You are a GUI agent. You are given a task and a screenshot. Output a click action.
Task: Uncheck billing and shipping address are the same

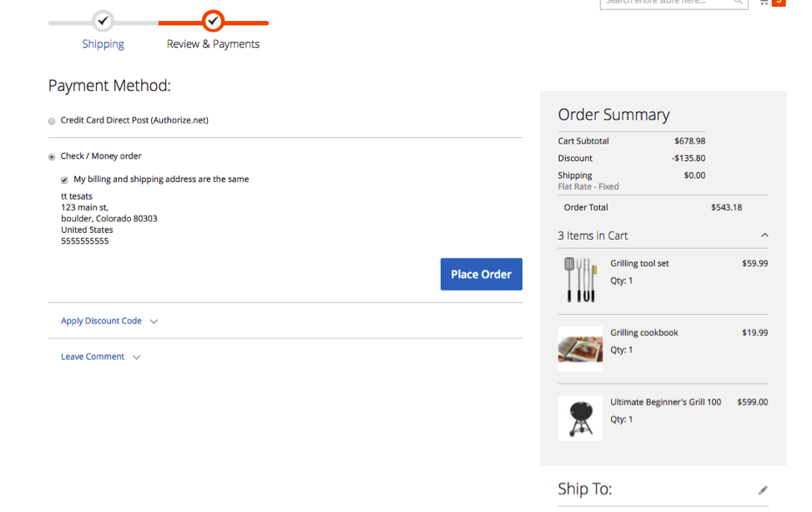pyautogui.click(x=64, y=179)
